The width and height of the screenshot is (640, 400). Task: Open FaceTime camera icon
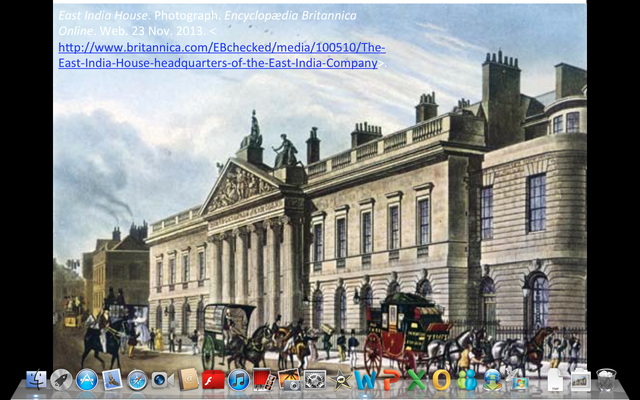tap(162, 380)
